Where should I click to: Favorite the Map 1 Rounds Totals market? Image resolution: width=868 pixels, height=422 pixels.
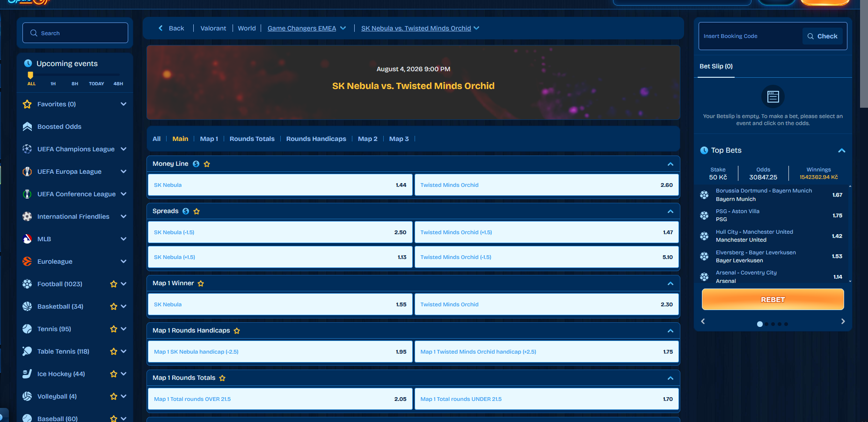[x=222, y=378]
